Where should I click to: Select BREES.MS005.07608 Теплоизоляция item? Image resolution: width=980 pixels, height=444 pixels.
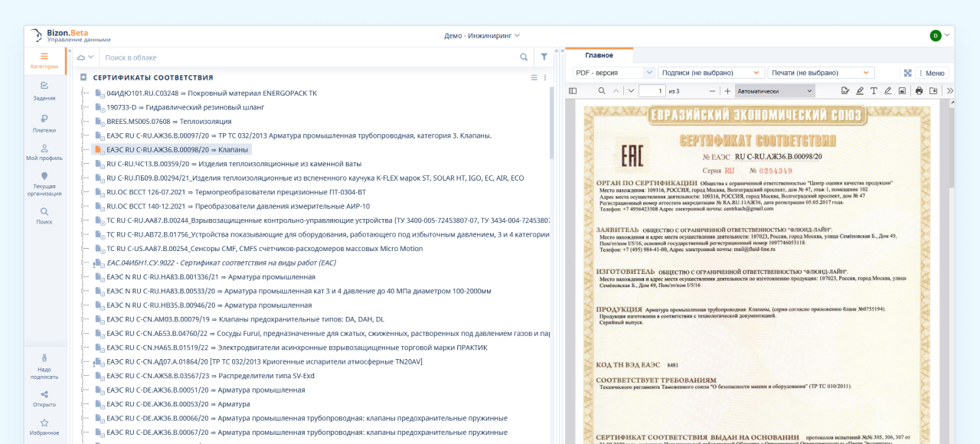point(163,122)
